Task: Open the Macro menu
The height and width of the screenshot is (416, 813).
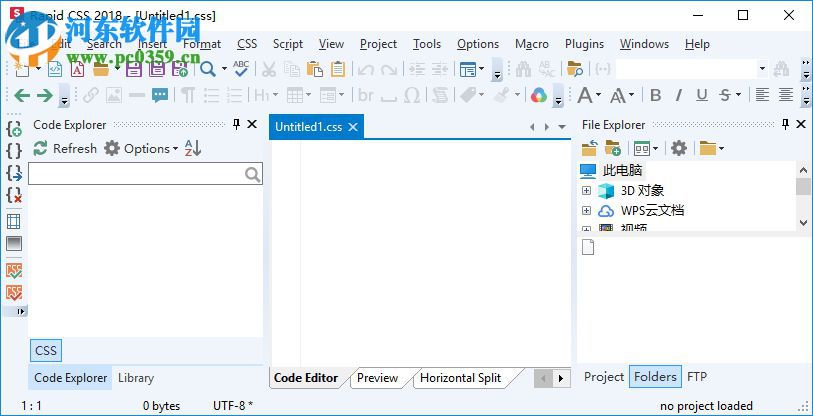Action: tap(532, 44)
